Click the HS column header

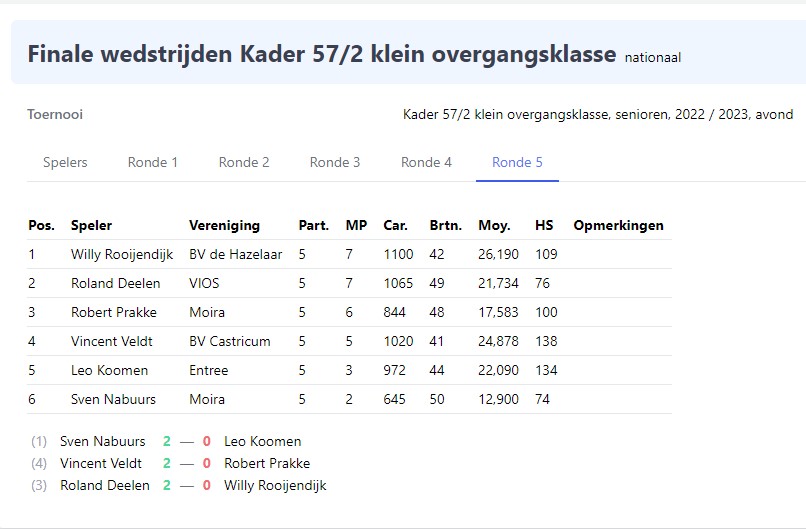click(544, 225)
